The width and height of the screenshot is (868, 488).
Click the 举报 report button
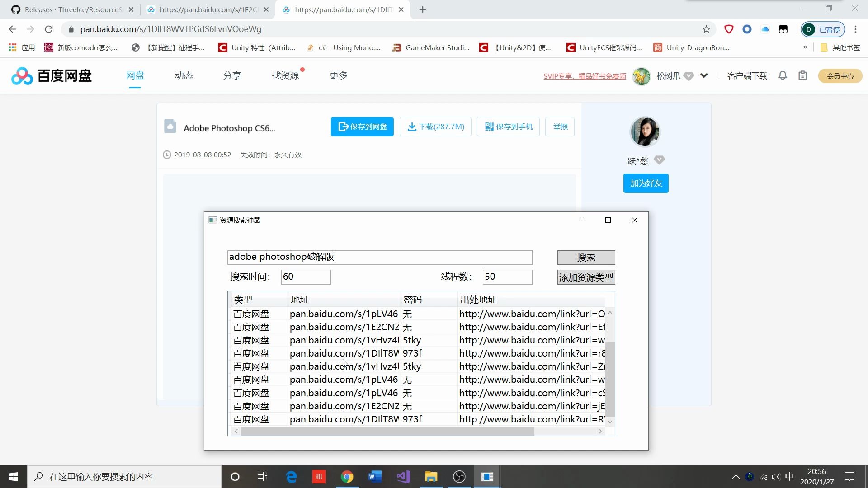click(560, 127)
